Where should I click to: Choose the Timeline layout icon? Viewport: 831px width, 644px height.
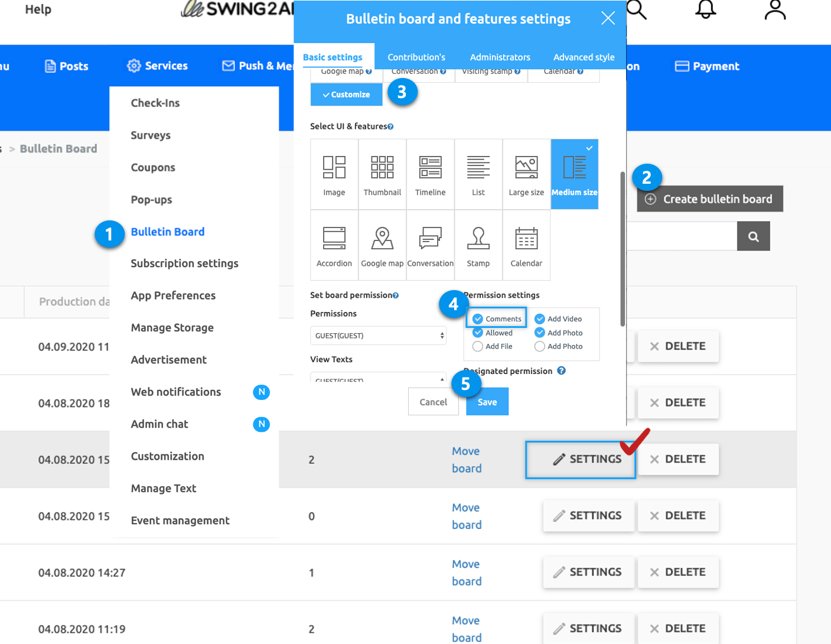point(430,174)
